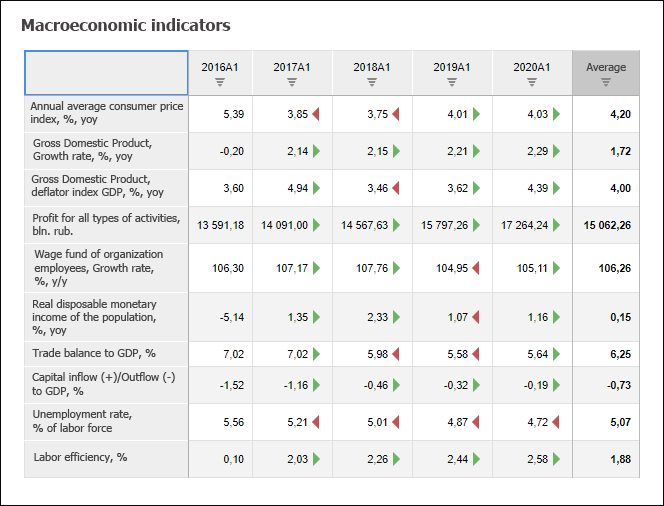The height and width of the screenshot is (506, 664).
Task: Click red arrow beside 5,98 trade balance
Action: click(x=396, y=354)
